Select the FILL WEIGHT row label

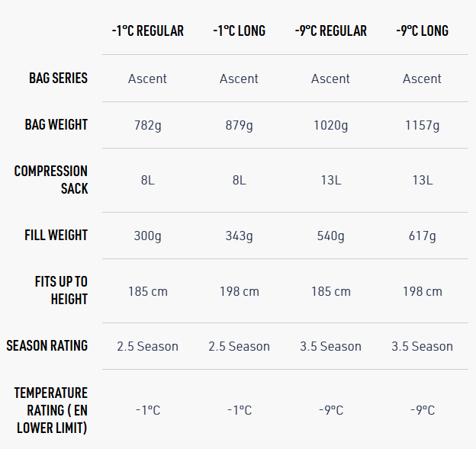tap(56, 235)
